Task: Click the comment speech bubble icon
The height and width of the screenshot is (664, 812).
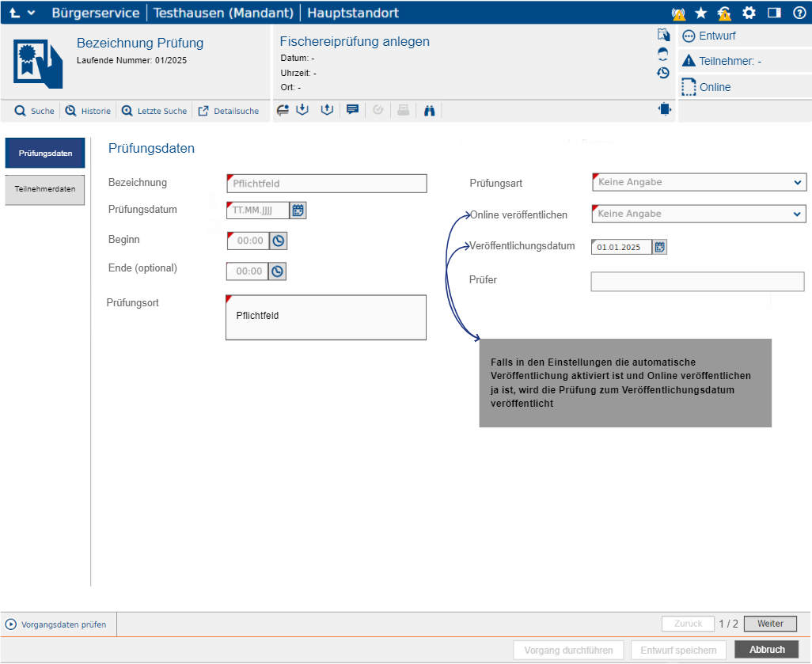Action: click(x=353, y=111)
